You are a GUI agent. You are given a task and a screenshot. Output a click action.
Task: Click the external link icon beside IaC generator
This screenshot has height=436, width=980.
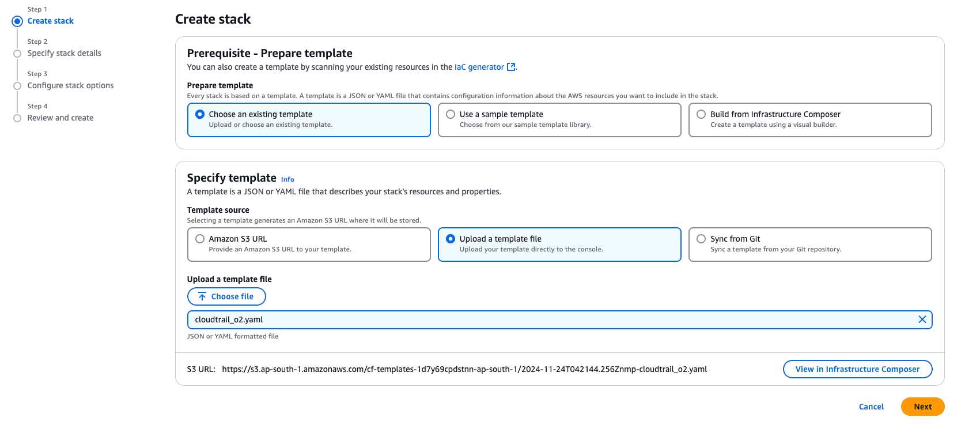coord(511,66)
